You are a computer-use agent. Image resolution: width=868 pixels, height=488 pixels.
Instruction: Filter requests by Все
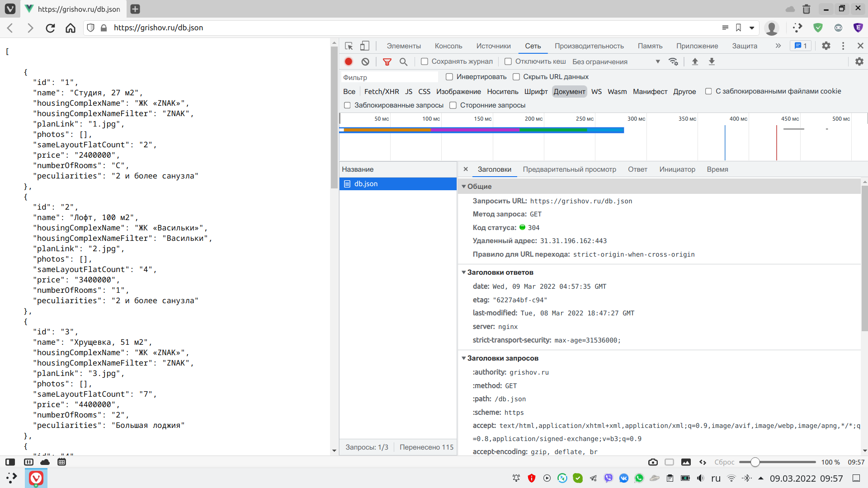coord(349,92)
